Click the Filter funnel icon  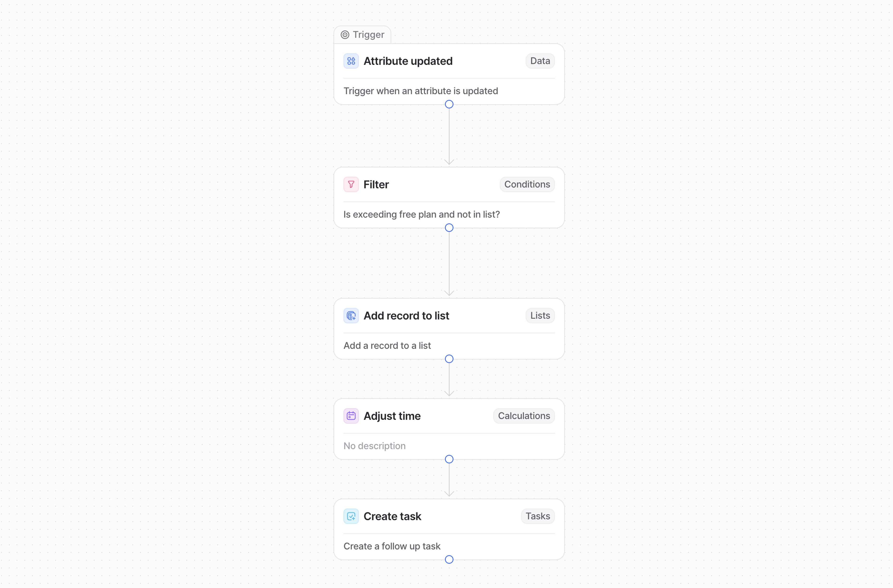[351, 185]
